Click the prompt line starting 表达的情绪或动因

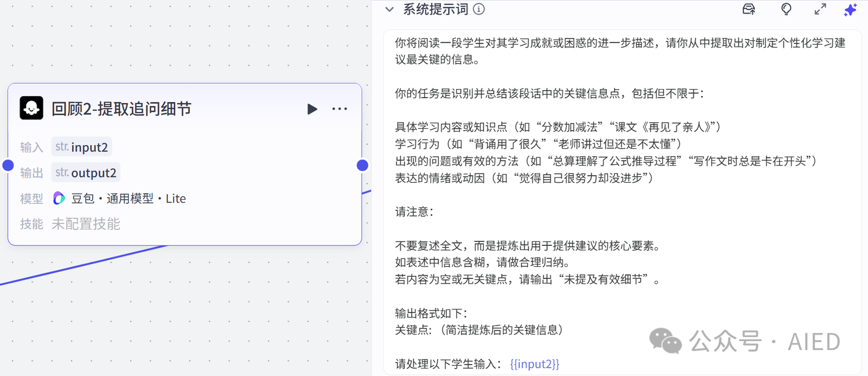pos(524,178)
